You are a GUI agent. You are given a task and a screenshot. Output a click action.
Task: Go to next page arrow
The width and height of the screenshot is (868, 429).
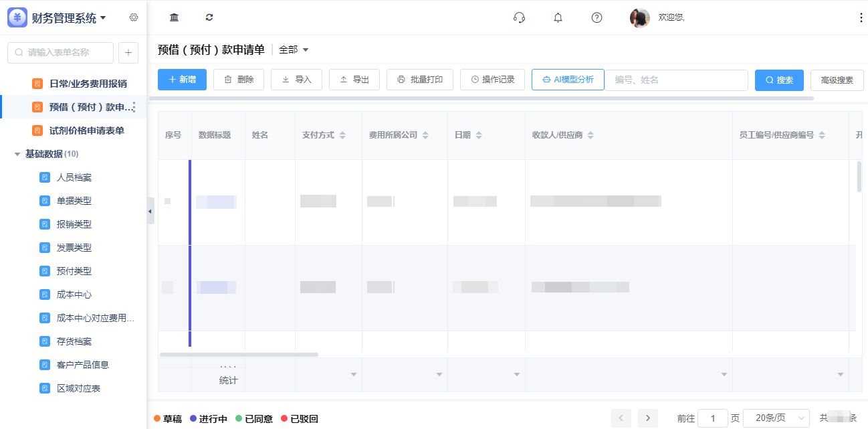(x=647, y=418)
